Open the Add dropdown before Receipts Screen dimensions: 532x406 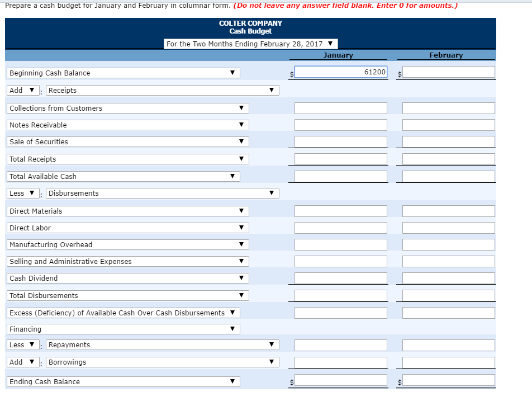click(23, 90)
